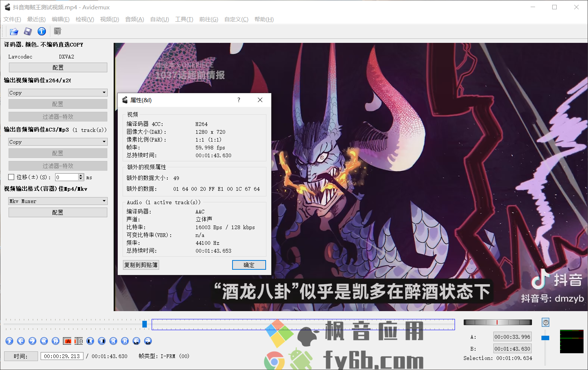This screenshot has width=588, height=370.
Task: Click the 帧类型: I-FRM (00) text
Action: click(164, 356)
